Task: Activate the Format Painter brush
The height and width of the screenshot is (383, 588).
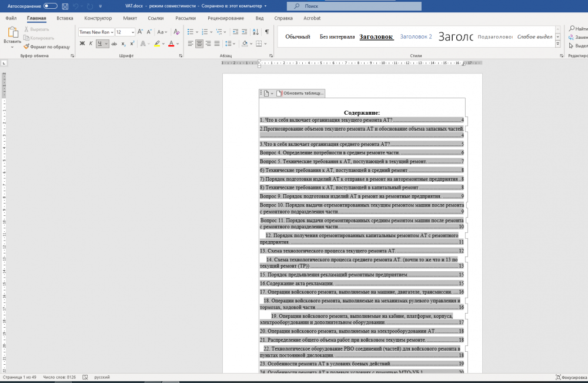Action: [x=46, y=47]
